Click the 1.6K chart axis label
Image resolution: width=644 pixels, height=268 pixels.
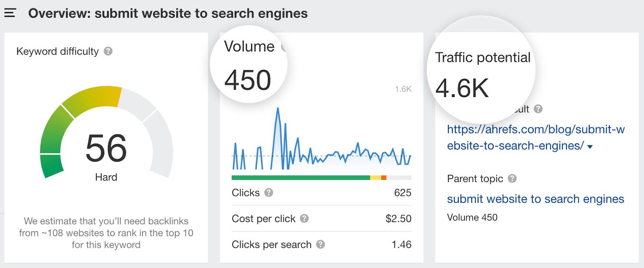click(x=403, y=89)
